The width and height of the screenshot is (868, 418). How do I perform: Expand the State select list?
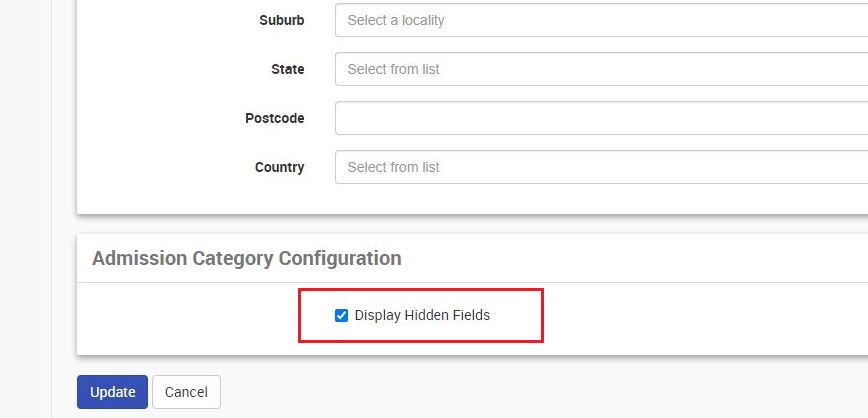pos(601,69)
